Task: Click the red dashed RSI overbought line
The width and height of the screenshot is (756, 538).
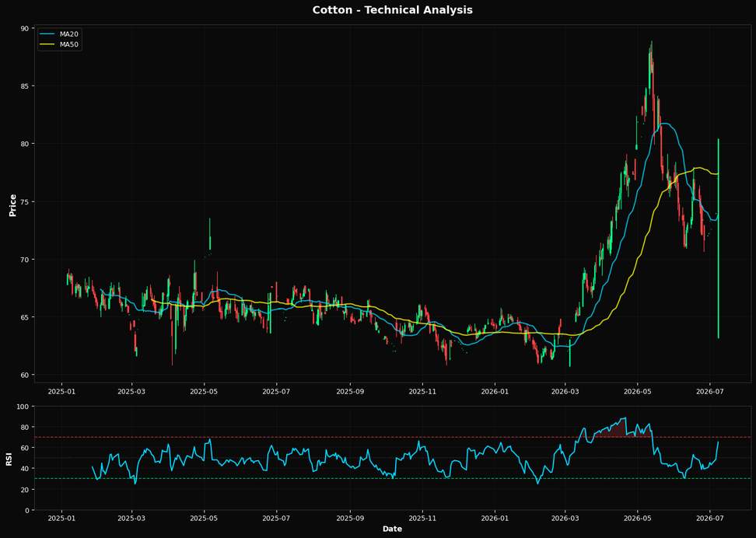Action: click(x=392, y=437)
